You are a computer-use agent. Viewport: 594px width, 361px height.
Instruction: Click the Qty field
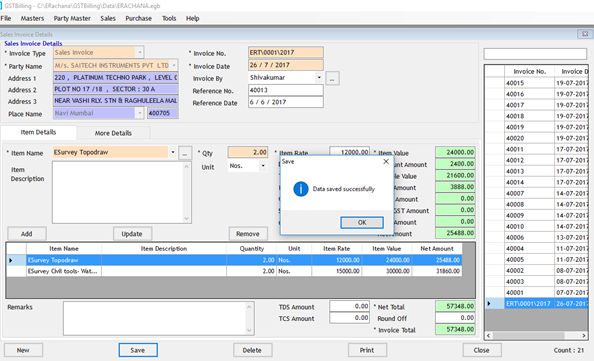coord(248,152)
